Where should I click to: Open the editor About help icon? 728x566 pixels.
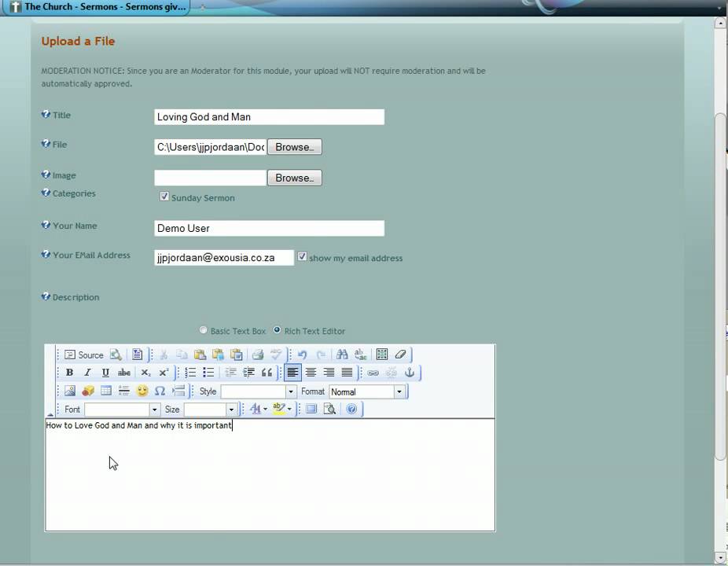click(351, 409)
